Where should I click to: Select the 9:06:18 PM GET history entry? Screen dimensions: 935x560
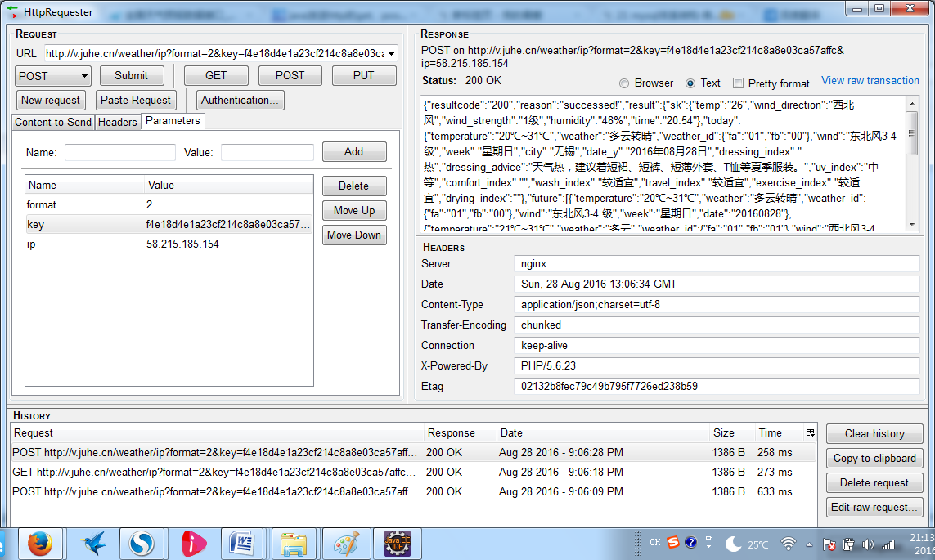tap(413, 472)
